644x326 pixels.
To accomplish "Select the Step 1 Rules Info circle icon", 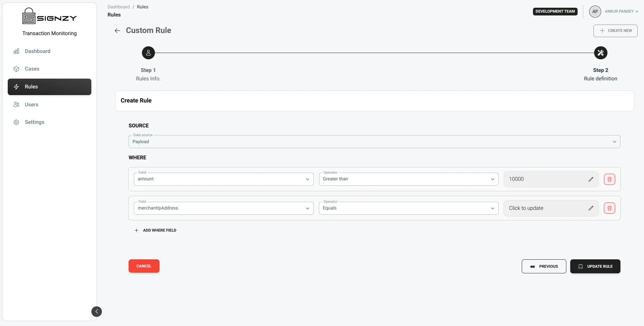I will click(x=148, y=53).
